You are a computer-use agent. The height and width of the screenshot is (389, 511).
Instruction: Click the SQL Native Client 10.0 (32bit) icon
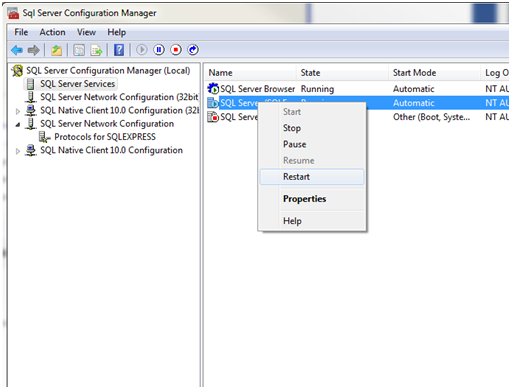31,110
